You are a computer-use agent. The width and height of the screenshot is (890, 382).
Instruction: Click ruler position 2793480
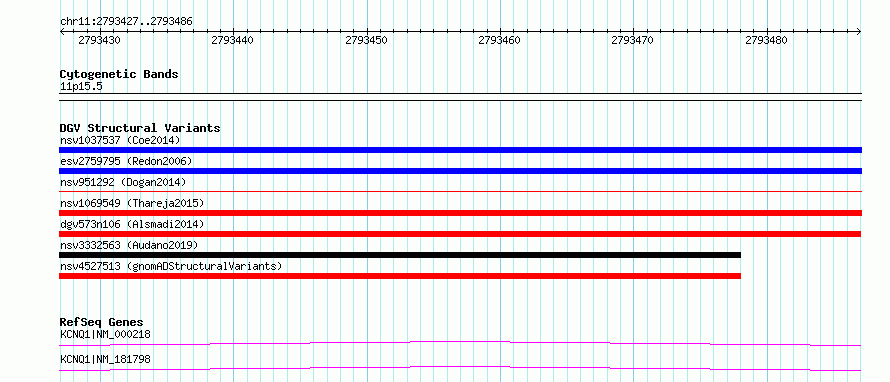766,40
